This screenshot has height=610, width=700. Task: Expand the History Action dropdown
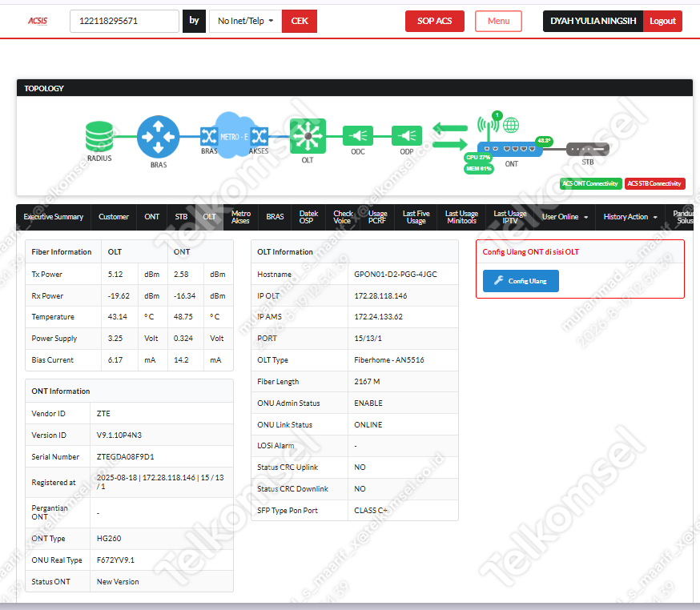tap(630, 217)
